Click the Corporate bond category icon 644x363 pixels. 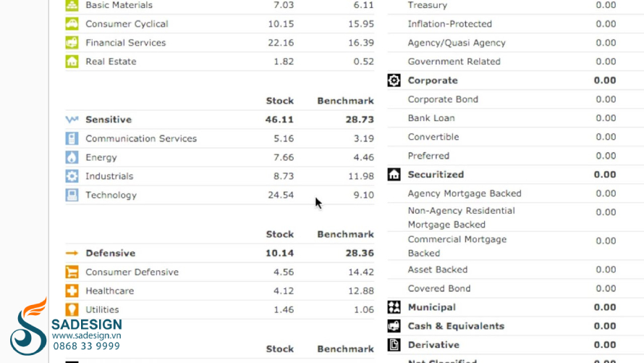394,80
